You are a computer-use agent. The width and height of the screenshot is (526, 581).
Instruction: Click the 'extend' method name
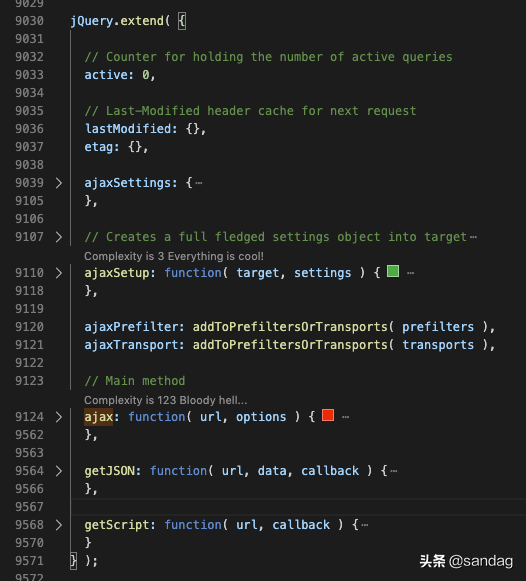coord(142,21)
